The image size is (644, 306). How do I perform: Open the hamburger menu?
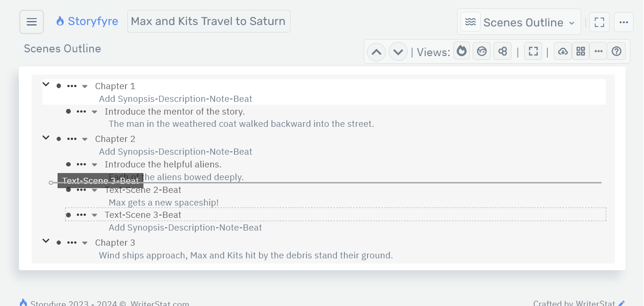32,22
